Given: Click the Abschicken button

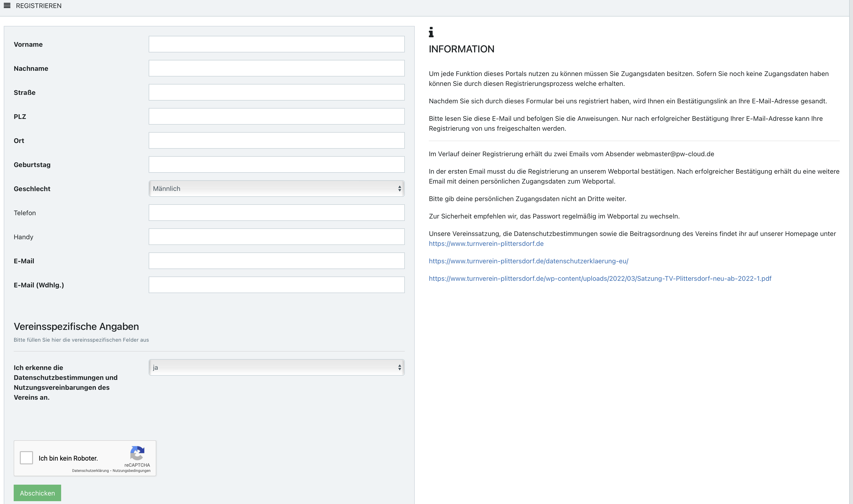Looking at the screenshot, I should pos(37,493).
